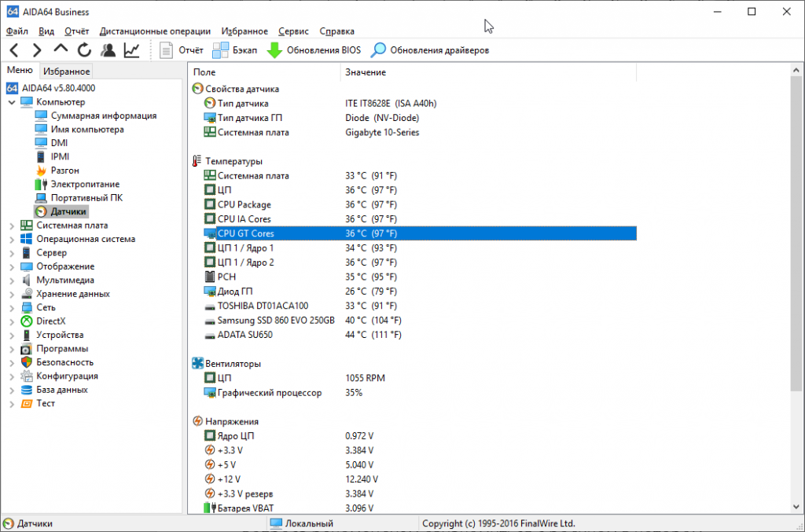This screenshot has width=805, height=532.
Task: Expand the Операционная система tree node
Action: click(x=12, y=239)
